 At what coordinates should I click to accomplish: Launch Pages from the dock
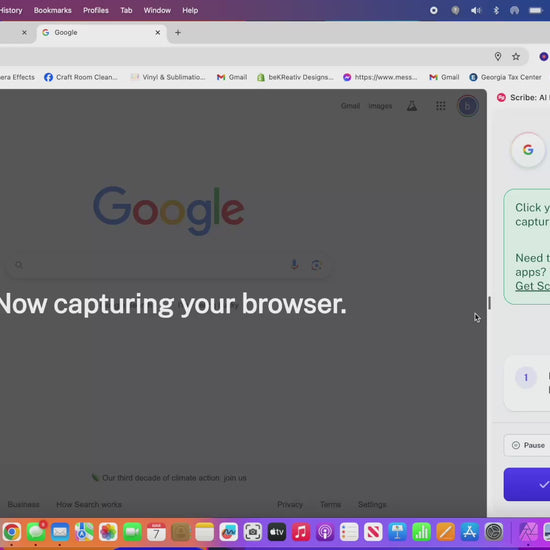[445, 532]
